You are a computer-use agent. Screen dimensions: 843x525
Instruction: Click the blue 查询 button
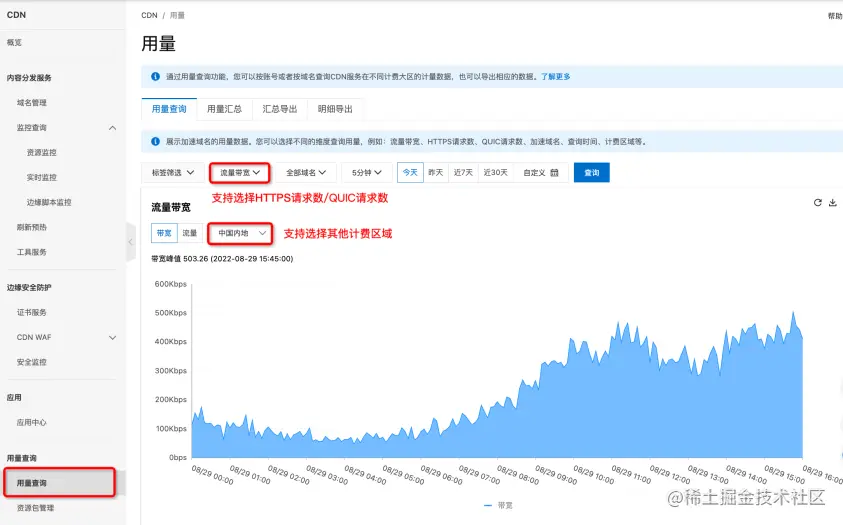coord(591,172)
